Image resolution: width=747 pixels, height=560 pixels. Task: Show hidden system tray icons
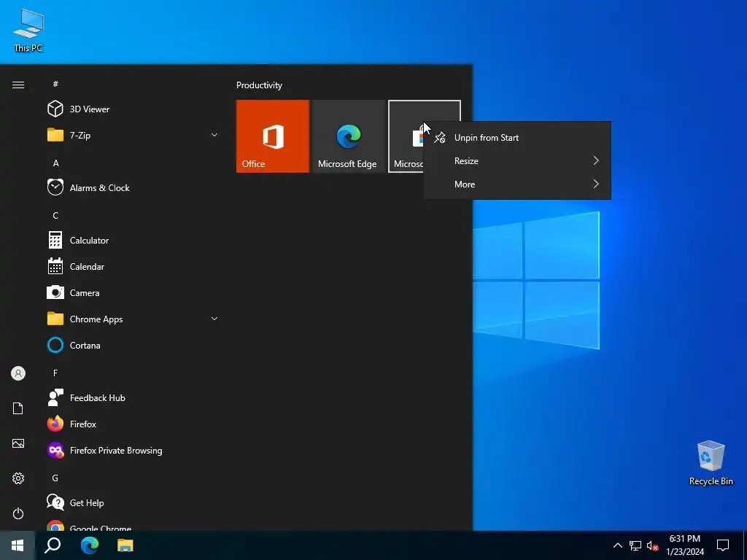click(617, 545)
